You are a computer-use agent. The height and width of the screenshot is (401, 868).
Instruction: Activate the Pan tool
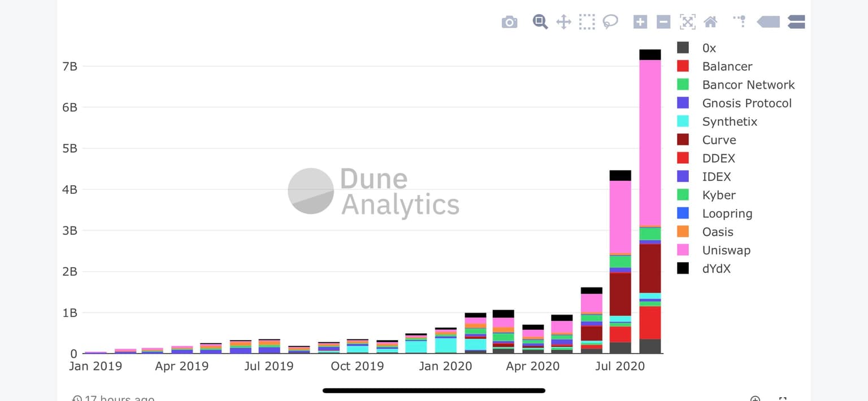(x=563, y=22)
